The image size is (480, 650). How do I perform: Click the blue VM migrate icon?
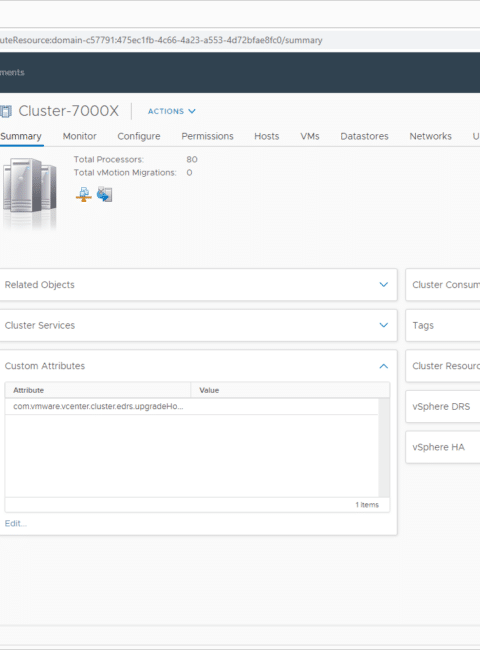[104, 194]
